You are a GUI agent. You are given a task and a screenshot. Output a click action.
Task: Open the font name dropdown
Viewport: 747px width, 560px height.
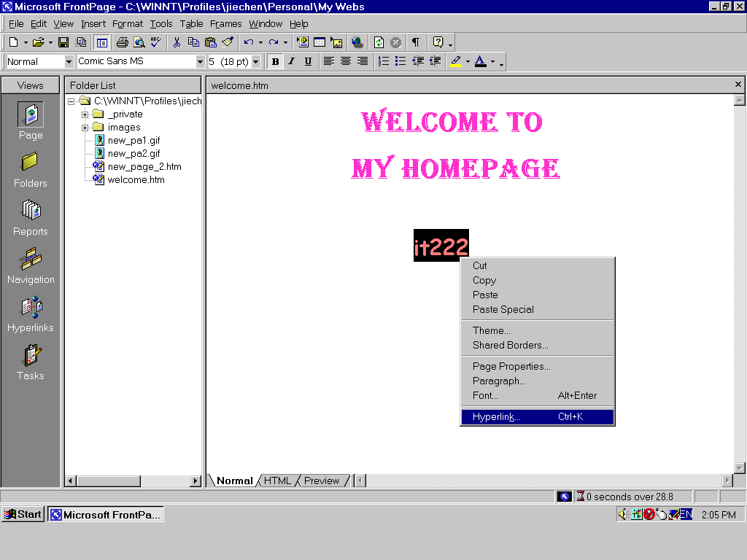[200, 62]
